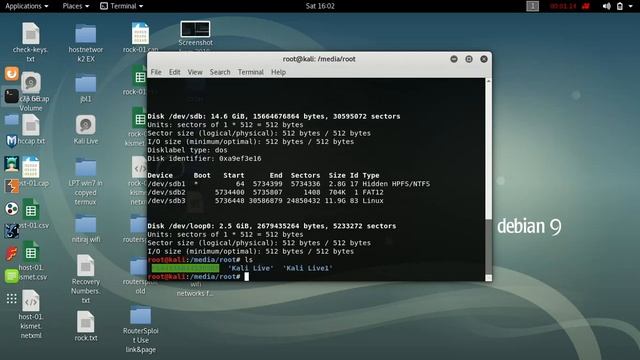Viewport: 640px width, 360px height.
Task: Show all applications grid
Action: tap(11, 299)
